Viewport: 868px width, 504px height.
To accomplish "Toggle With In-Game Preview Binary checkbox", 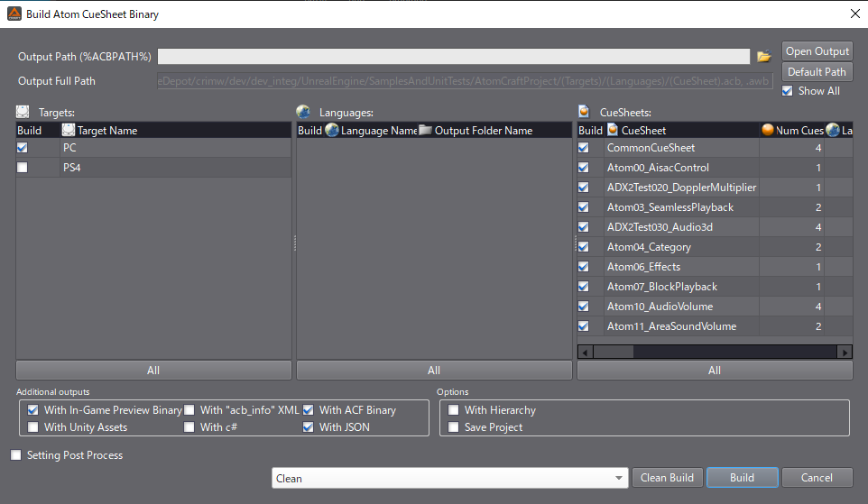I will [33, 410].
